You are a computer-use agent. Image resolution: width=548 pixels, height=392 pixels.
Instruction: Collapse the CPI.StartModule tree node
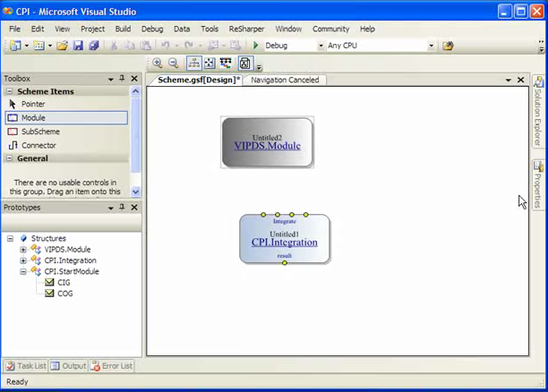coord(23,271)
